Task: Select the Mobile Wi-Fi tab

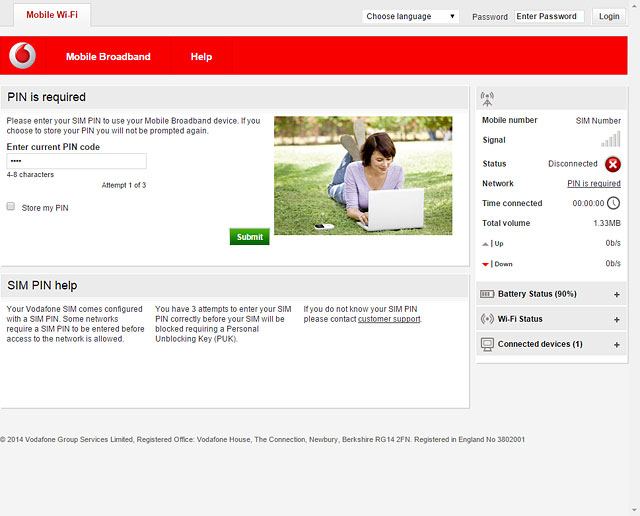Action: click(51, 15)
